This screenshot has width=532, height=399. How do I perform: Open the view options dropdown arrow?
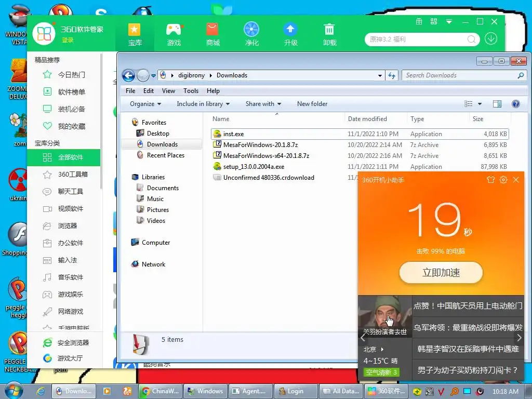480,104
